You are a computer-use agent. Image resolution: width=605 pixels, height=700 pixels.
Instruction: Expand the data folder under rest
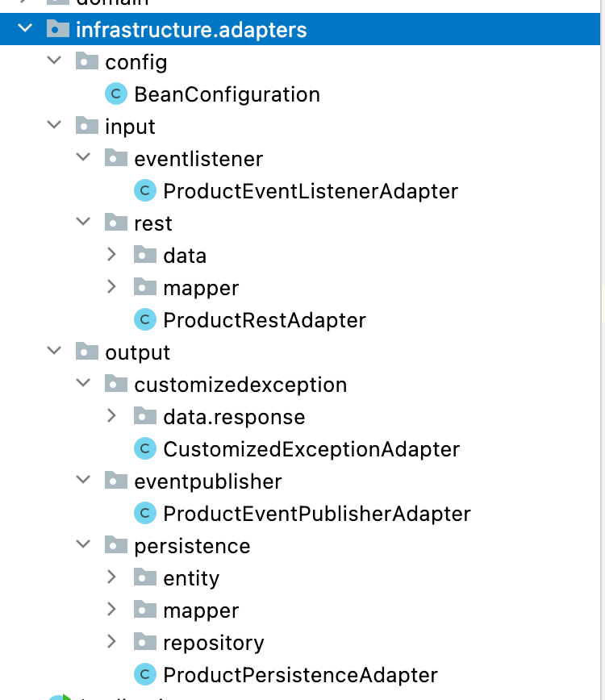point(111,255)
